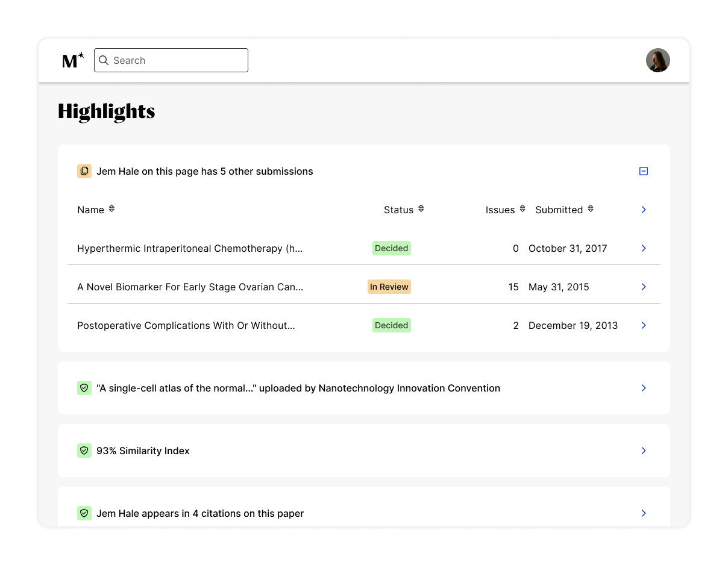Select Postoperative Complications With Or Without submission
The height and width of the screenshot is (565, 728).
[186, 325]
